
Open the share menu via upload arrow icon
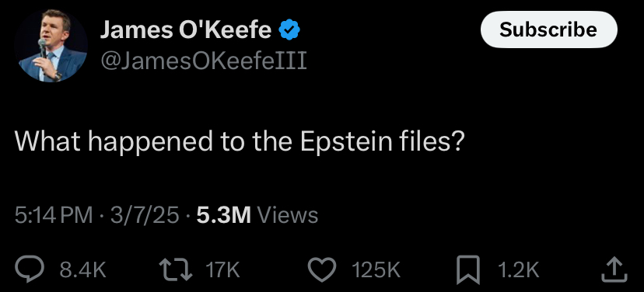[614, 269]
